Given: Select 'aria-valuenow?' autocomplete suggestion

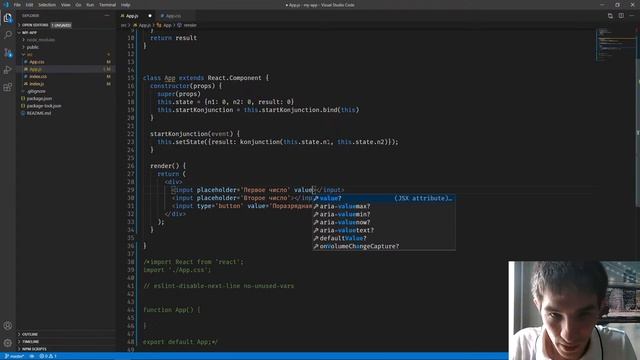Looking at the screenshot, I should (x=384, y=222).
